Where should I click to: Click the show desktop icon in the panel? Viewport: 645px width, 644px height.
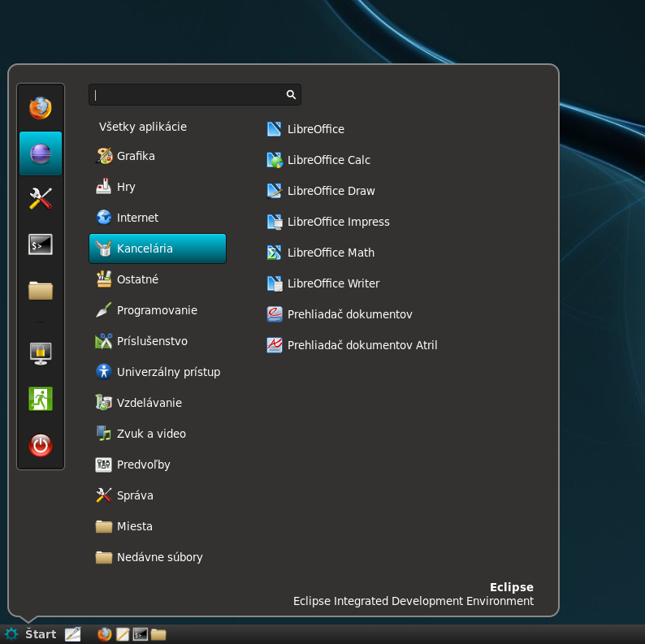[x=73, y=634]
